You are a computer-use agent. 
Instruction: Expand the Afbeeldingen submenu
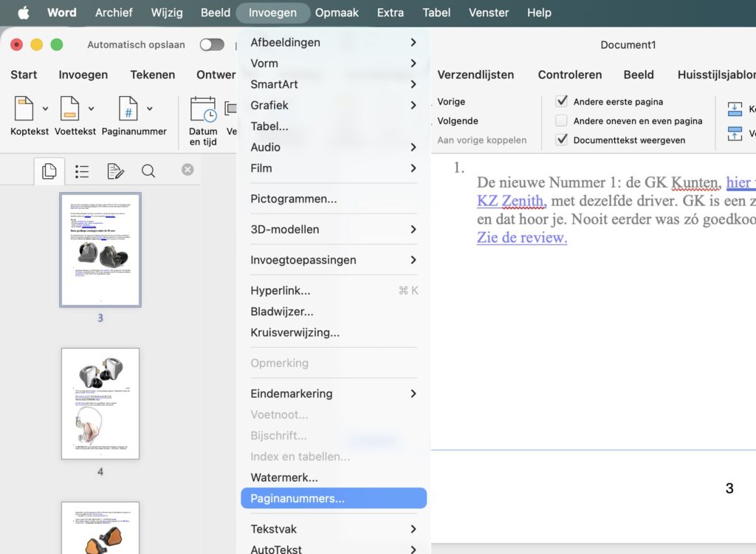331,43
